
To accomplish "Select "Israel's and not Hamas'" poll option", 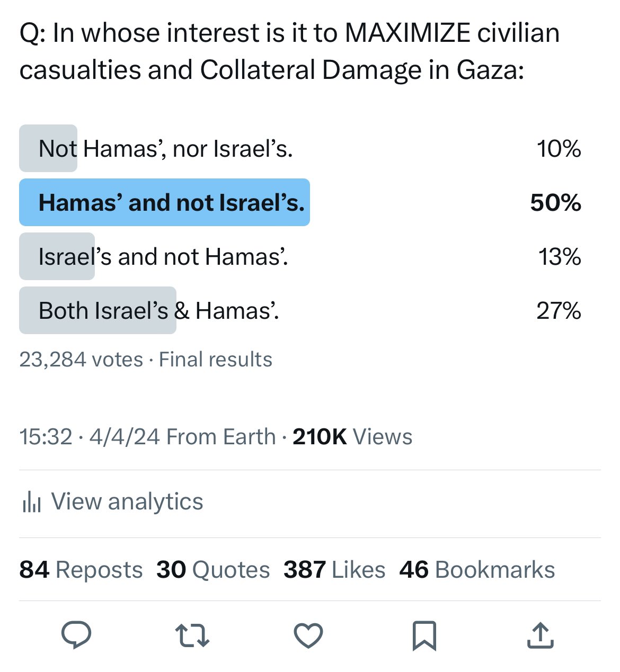I will [163, 257].
